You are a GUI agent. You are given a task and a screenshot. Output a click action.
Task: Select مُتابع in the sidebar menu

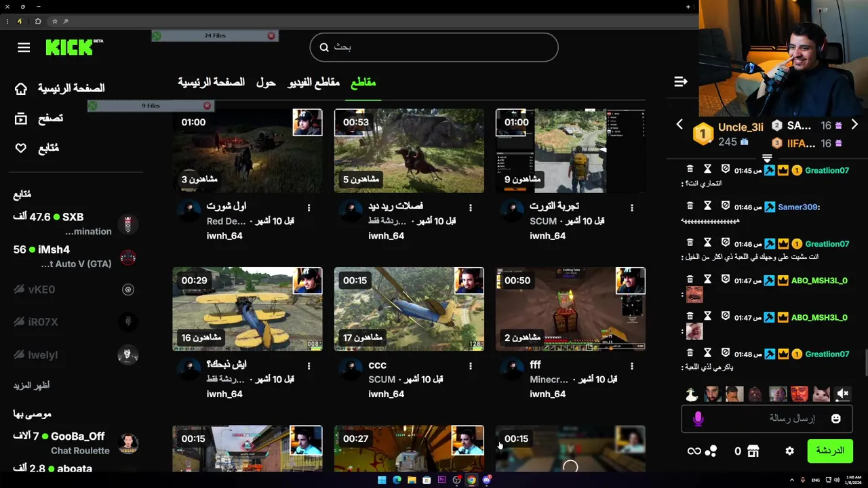(x=48, y=148)
